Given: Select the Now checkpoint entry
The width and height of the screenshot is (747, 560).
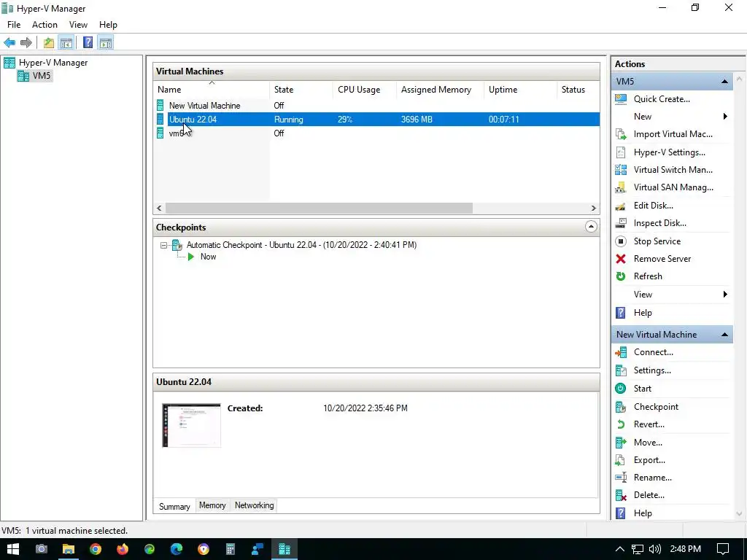Looking at the screenshot, I should 208,257.
